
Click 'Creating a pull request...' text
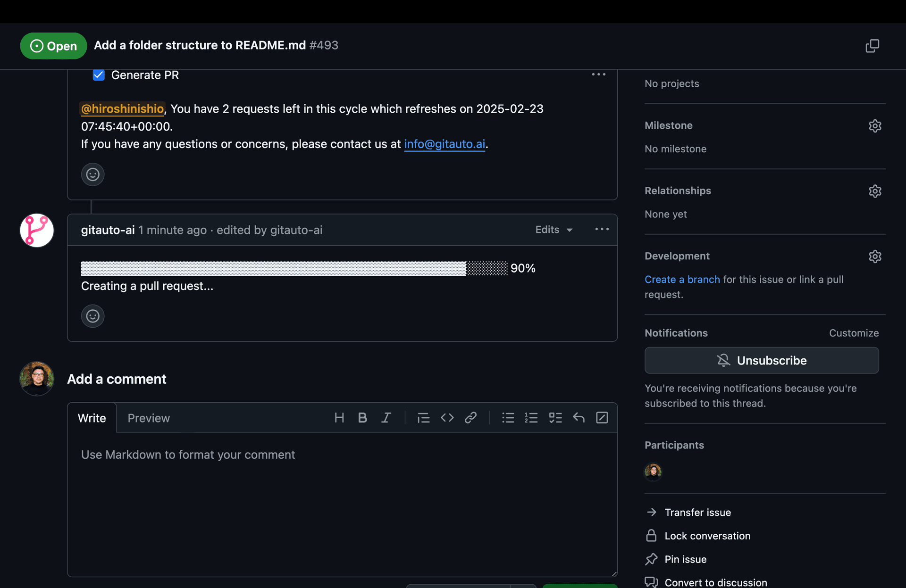coord(147,286)
